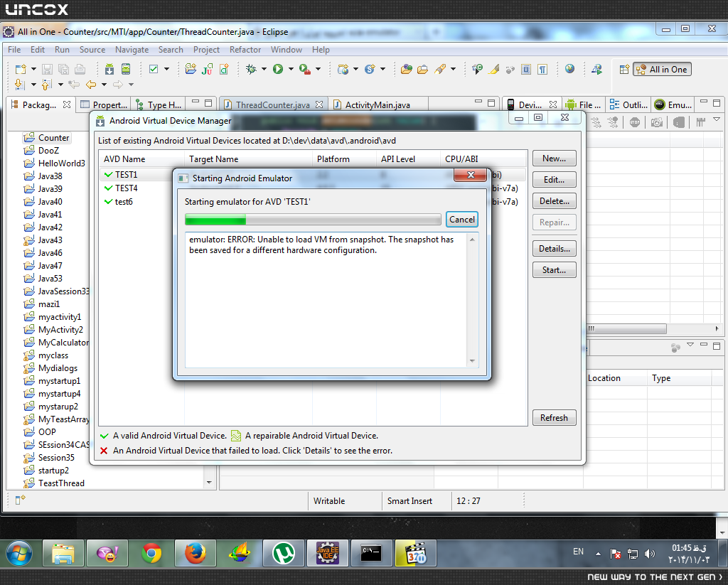Open the dropdown next to the checkmark task icon

point(166,69)
